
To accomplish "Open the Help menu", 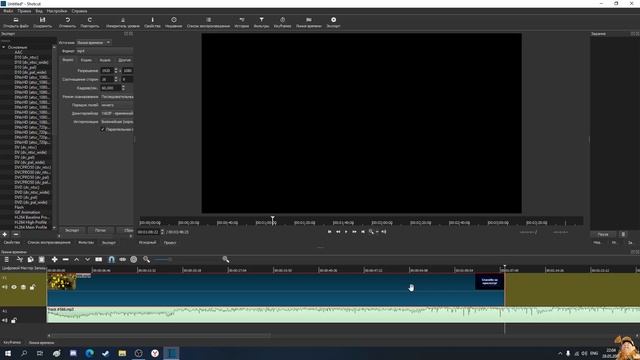I will [79, 11].
